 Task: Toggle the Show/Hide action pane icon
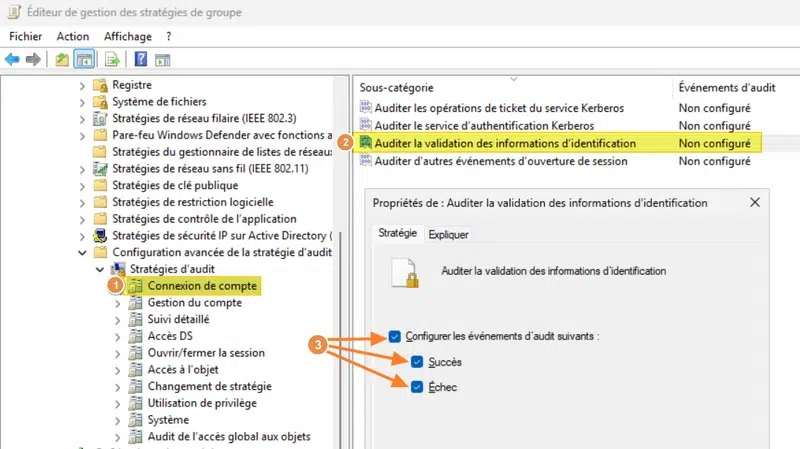163,60
